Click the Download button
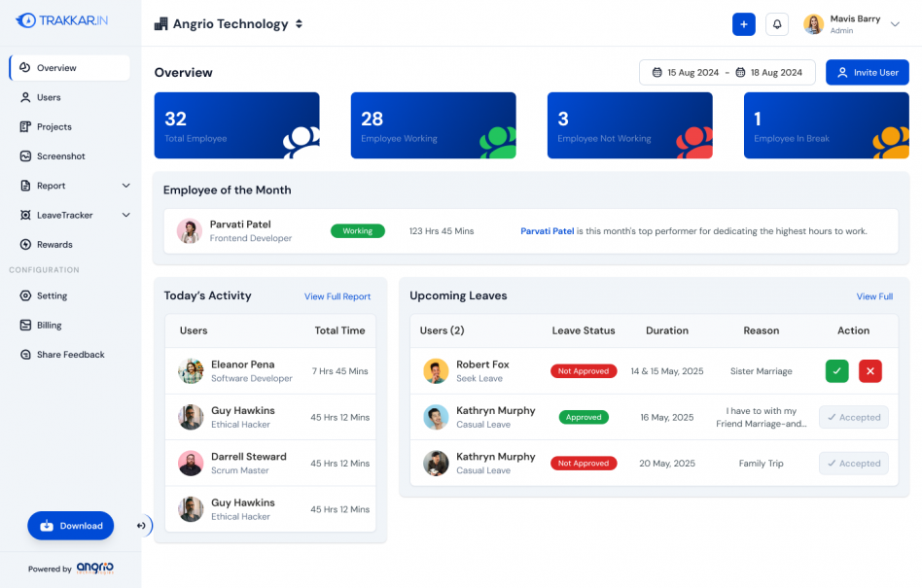This screenshot has height=588, width=922. click(71, 526)
